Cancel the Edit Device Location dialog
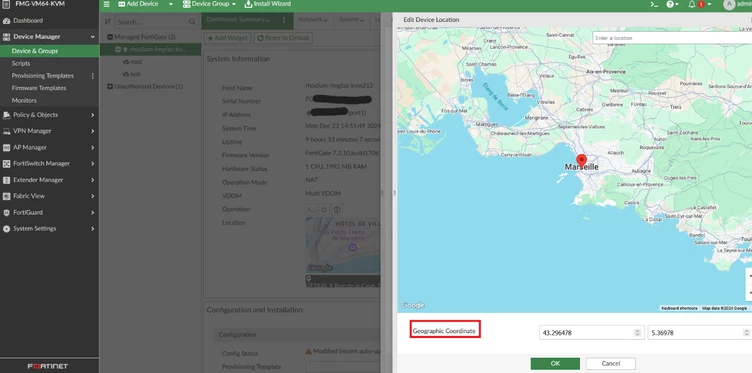The height and width of the screenshot is (373, 752). click(x=611, y=363)
